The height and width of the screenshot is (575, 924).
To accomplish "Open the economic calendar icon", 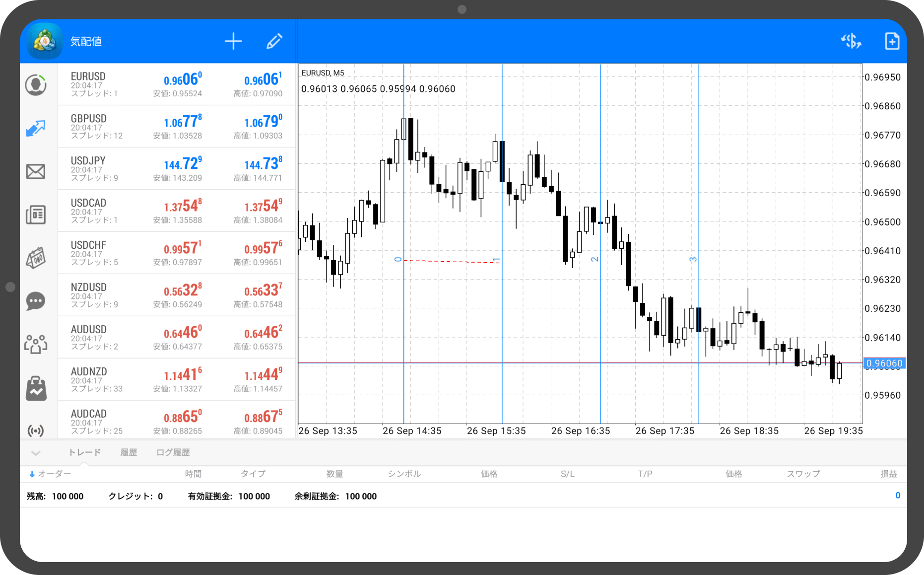I will (x=36, y=258).
